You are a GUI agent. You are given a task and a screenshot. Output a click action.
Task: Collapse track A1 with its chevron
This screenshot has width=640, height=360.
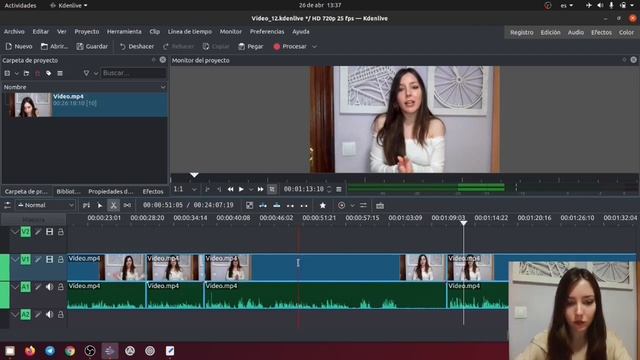15,287
